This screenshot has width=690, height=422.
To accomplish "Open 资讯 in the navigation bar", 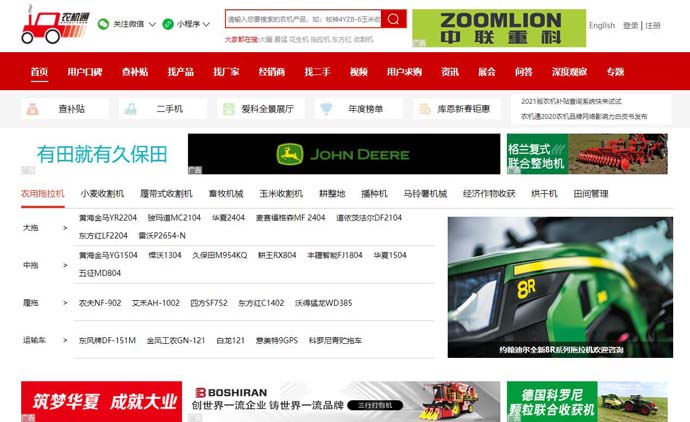I will point(450,72).
